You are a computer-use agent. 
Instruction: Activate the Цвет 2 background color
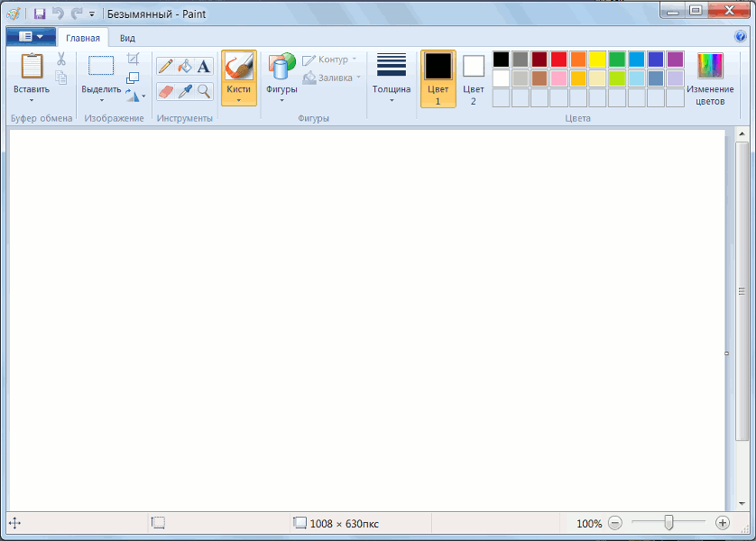point(474,78)
